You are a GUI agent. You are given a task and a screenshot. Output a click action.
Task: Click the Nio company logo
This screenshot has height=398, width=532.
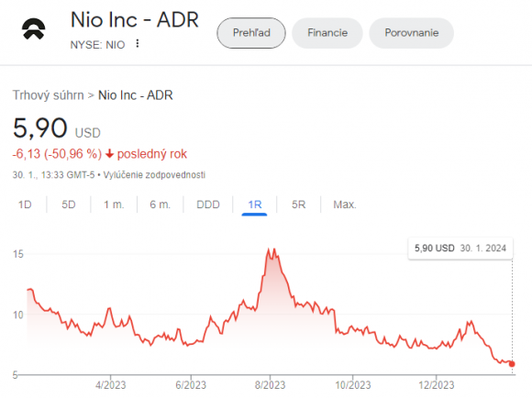(x=34, y=28)
